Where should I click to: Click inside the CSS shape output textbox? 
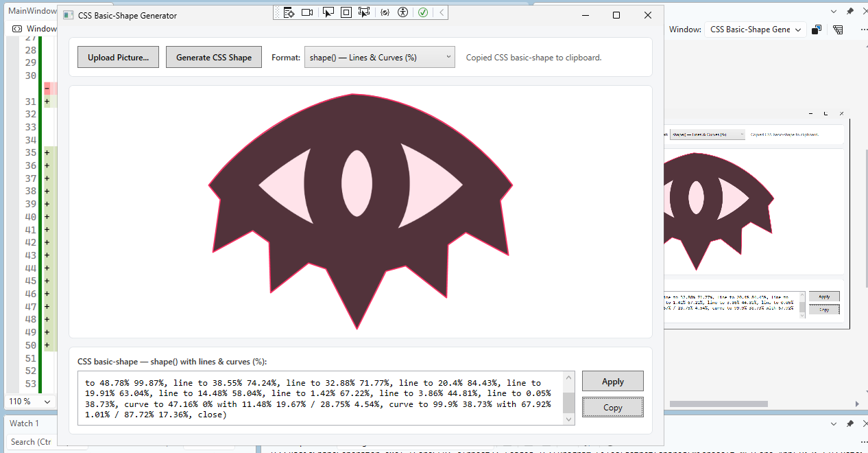320,398
